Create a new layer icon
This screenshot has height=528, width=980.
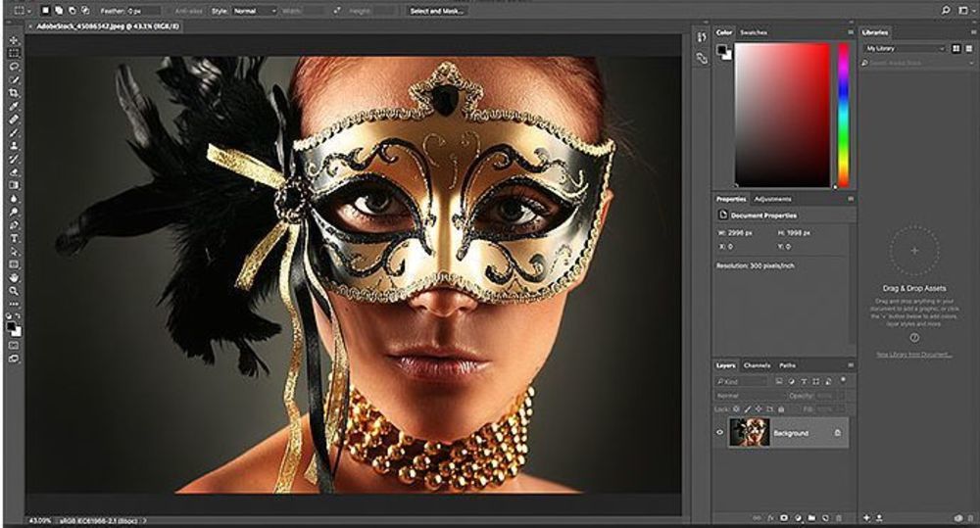[825, 518]
